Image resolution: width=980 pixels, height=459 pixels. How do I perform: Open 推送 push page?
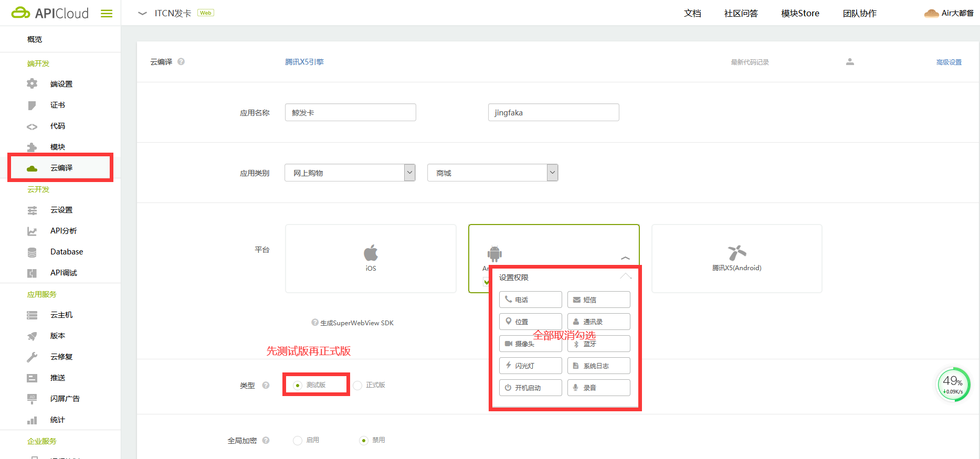46,378
